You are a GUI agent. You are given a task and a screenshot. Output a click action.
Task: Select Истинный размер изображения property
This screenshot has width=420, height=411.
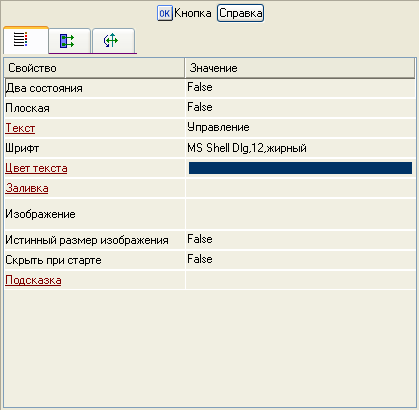coord(87,240)
